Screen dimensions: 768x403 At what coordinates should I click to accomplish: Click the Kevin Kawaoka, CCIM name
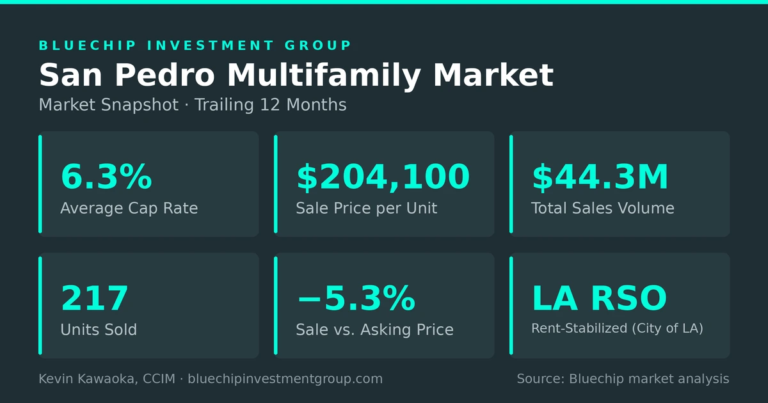(x=107, y=379)
